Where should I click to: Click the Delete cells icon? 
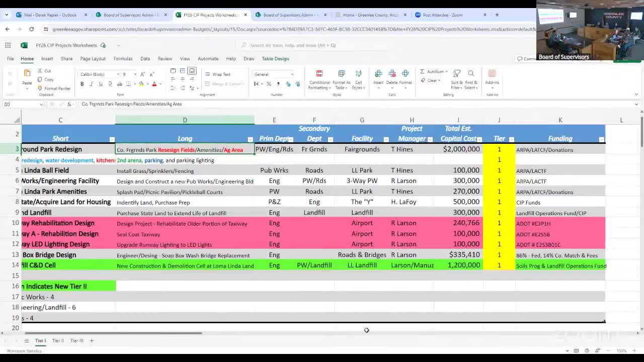[392, 74]
